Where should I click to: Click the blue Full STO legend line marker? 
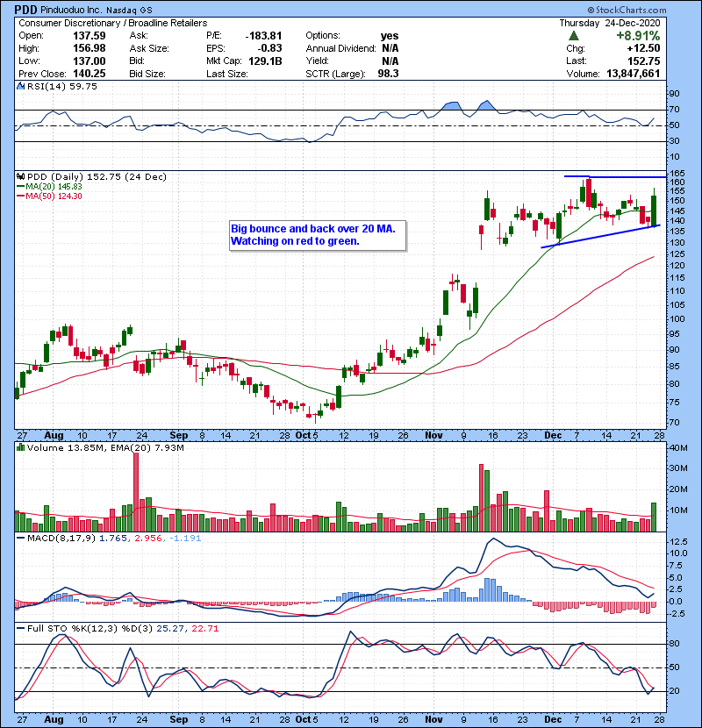coord(20,628)
